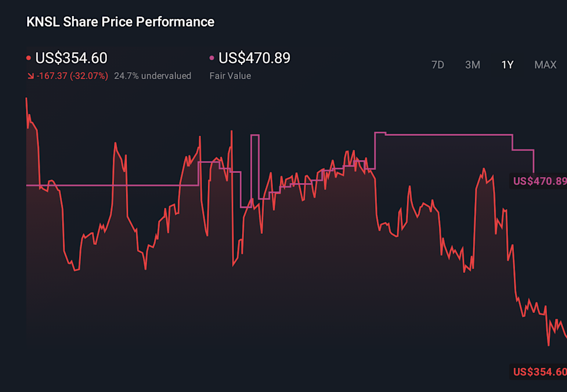Click the red line's starting peak at left
This screenshot has height=392, width=567.
pyautogui.click(x=27, y=99)
